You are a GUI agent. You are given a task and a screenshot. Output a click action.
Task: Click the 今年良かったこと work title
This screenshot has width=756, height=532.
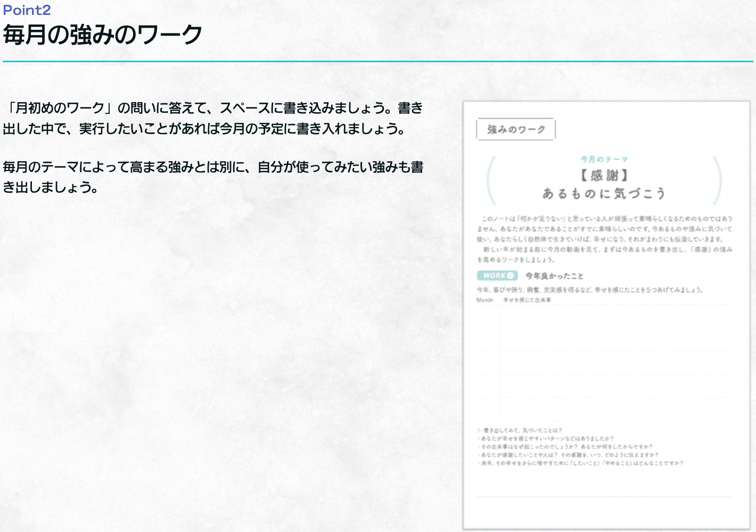coord(554,276)
